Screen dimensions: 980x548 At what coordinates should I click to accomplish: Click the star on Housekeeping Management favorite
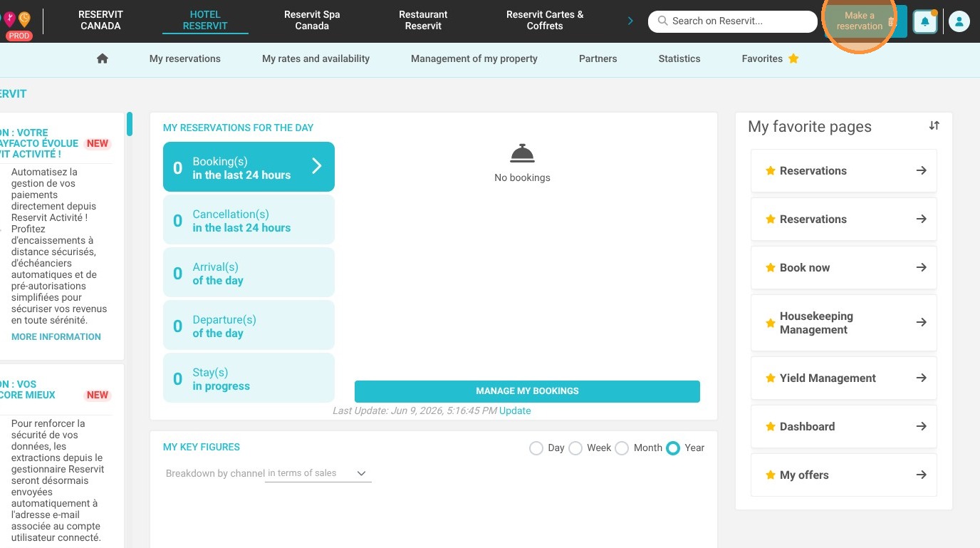coord(770,323)
